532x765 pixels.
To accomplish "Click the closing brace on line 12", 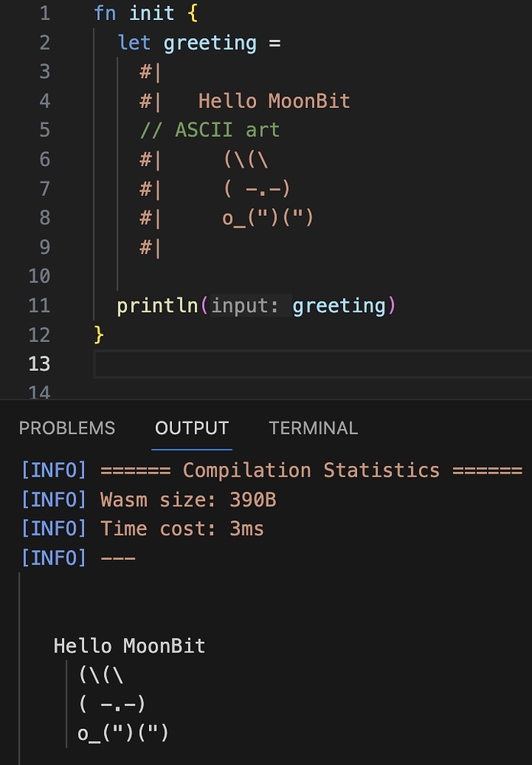I will [99, 335].
